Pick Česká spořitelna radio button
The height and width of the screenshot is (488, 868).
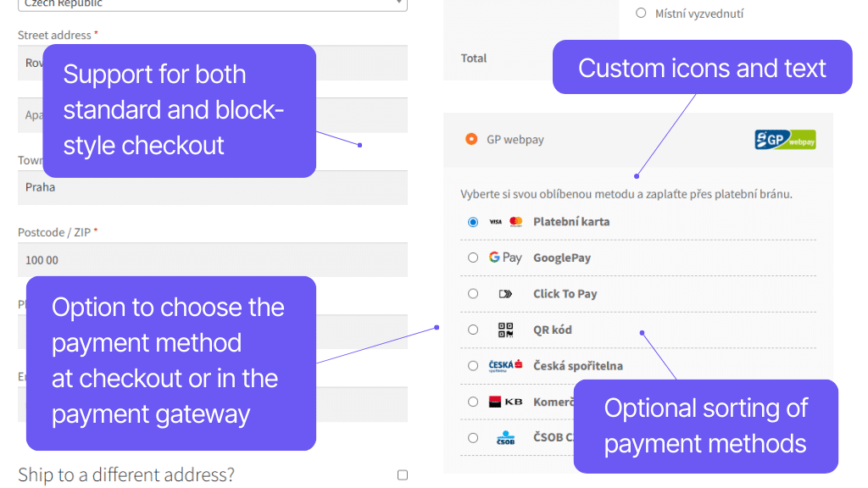point(473,366)
